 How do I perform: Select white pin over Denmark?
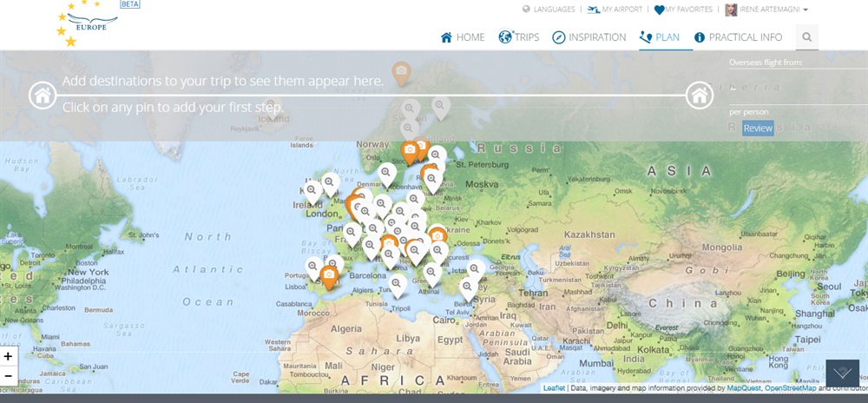[x=387, y=175]
